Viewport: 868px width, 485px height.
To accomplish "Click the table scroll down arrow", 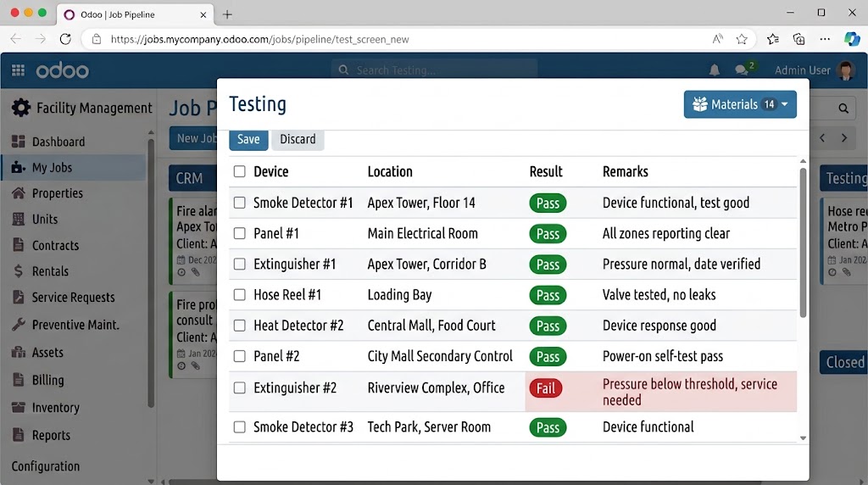I will tap(803, 438).
